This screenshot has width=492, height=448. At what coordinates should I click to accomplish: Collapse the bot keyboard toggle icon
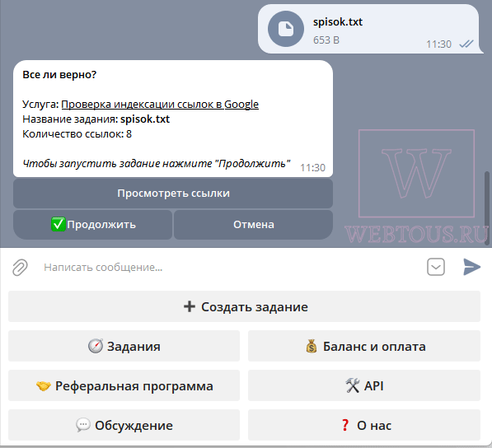(436, 267)
